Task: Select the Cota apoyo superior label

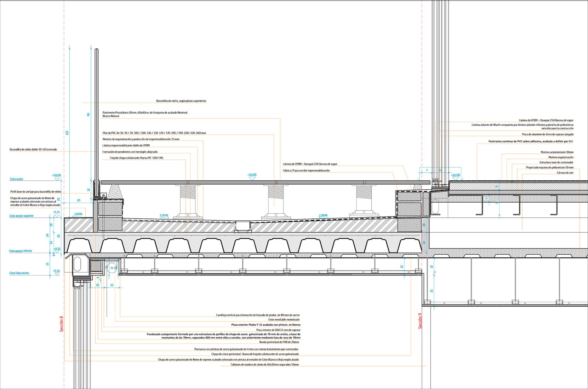Action: (22, 216)
